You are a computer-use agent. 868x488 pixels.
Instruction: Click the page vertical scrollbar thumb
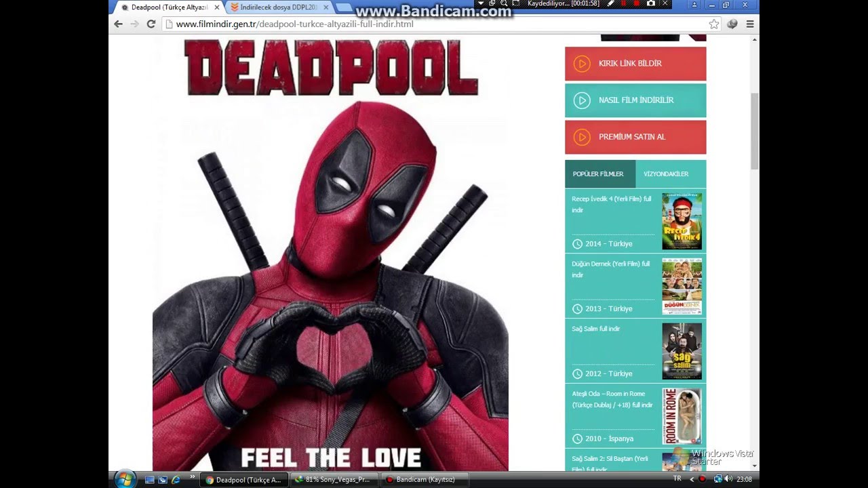tap(755, 131)
